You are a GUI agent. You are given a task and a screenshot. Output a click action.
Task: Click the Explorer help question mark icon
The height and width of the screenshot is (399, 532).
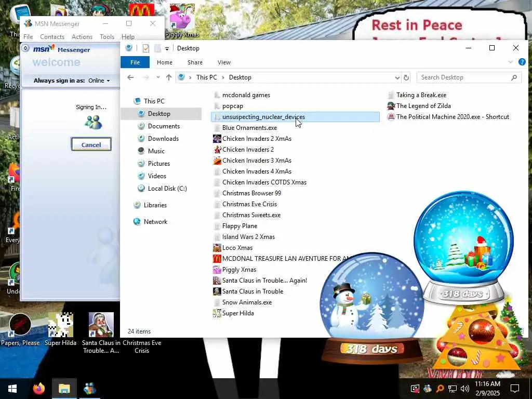tap(522, 62)
